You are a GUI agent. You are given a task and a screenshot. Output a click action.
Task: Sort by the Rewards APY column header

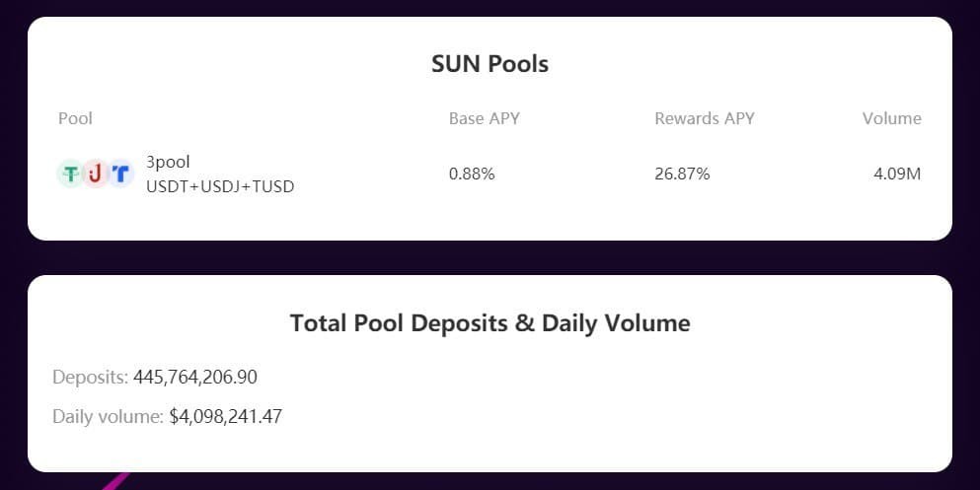coord(705,118)
